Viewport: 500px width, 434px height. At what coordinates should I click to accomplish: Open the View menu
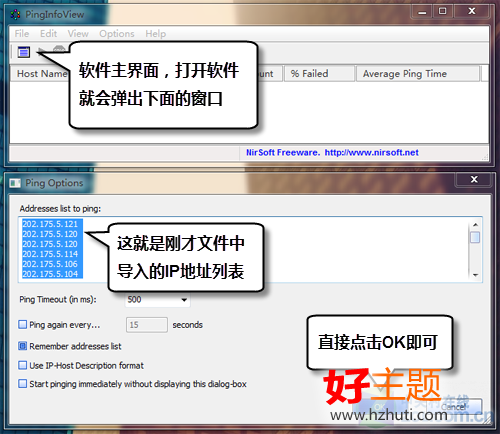click(x=78, y=34)
